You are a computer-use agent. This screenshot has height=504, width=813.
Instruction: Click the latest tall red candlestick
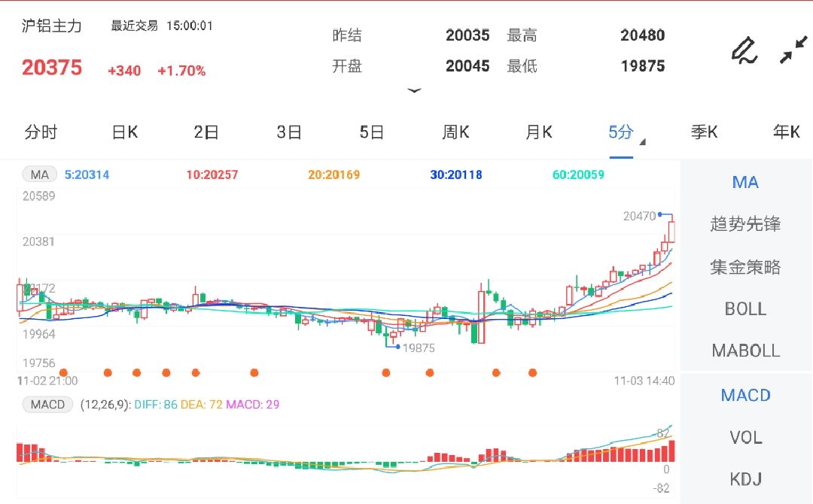click(x=672, y=231)
